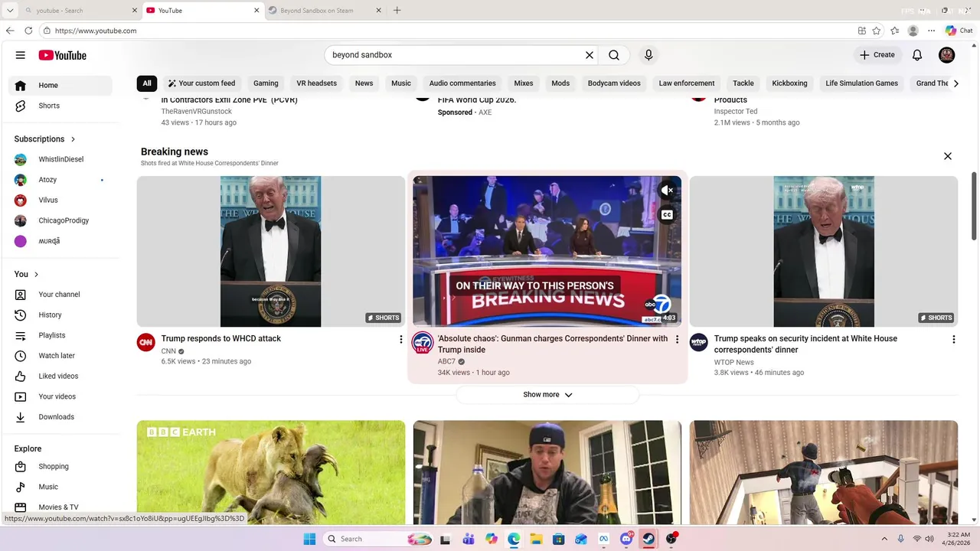Open File Explorer from the taskbar
The image size is (980, 551).
pyautogui.click(x=536, y=539)
